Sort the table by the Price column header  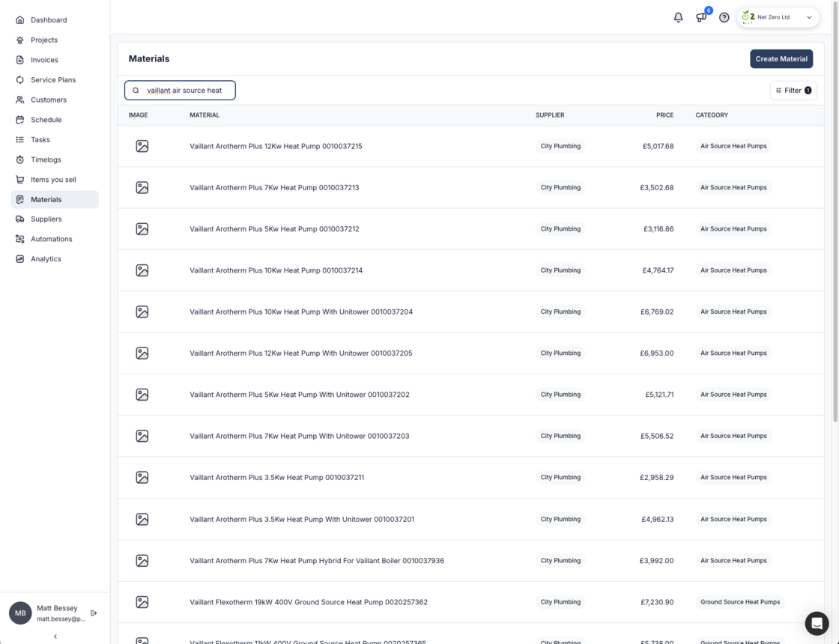664,115
